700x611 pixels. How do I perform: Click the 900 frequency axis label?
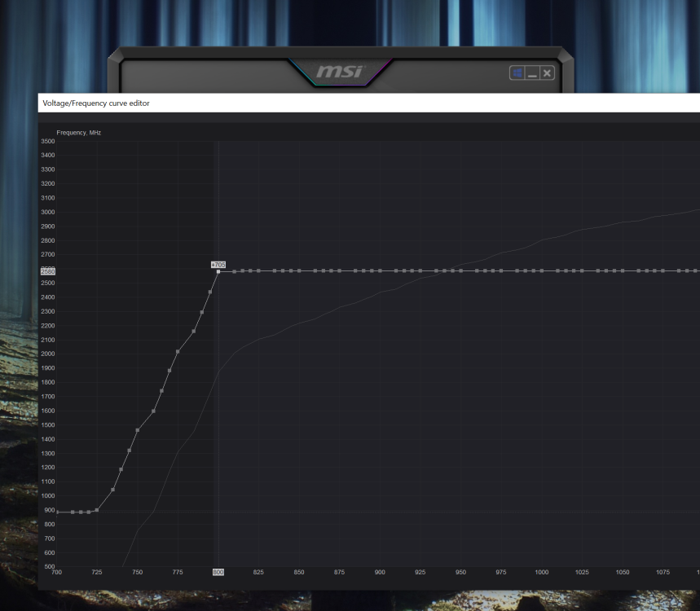[50, 510]
